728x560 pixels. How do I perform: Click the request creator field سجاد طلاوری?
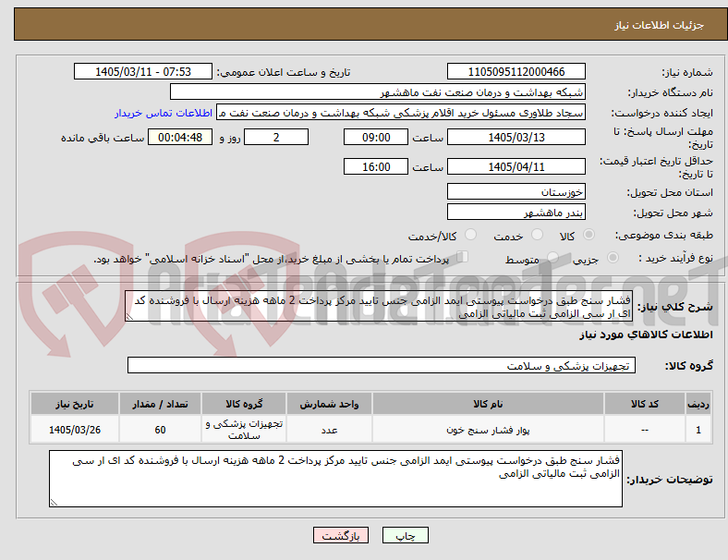(x=401, y=113)
